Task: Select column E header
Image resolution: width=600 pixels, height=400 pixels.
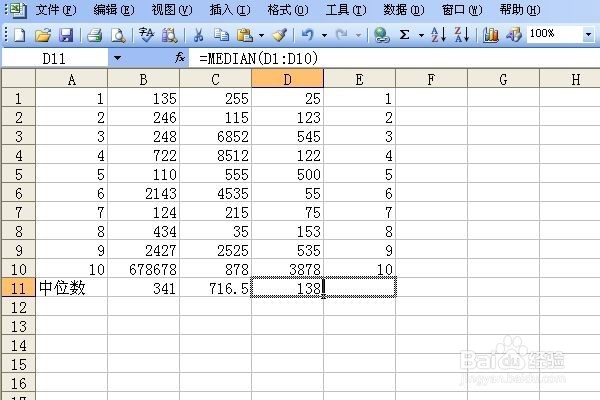Action: point(359,79)
